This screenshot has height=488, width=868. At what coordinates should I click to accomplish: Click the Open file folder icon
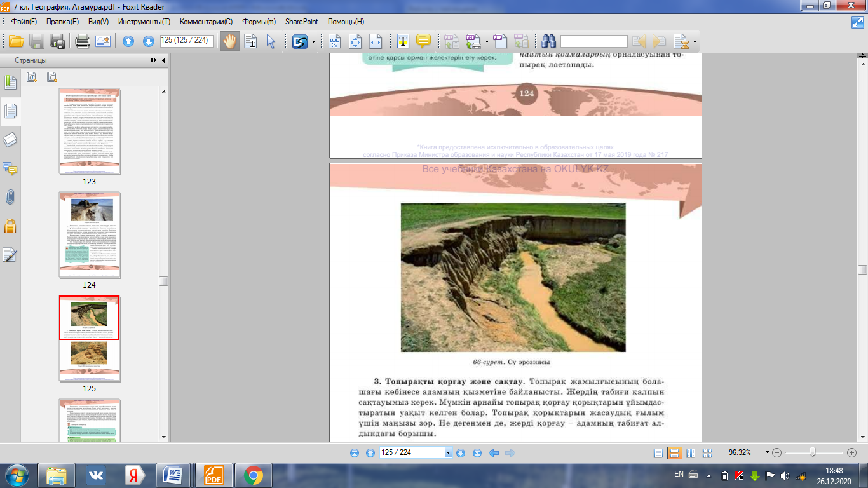point(16,41)
